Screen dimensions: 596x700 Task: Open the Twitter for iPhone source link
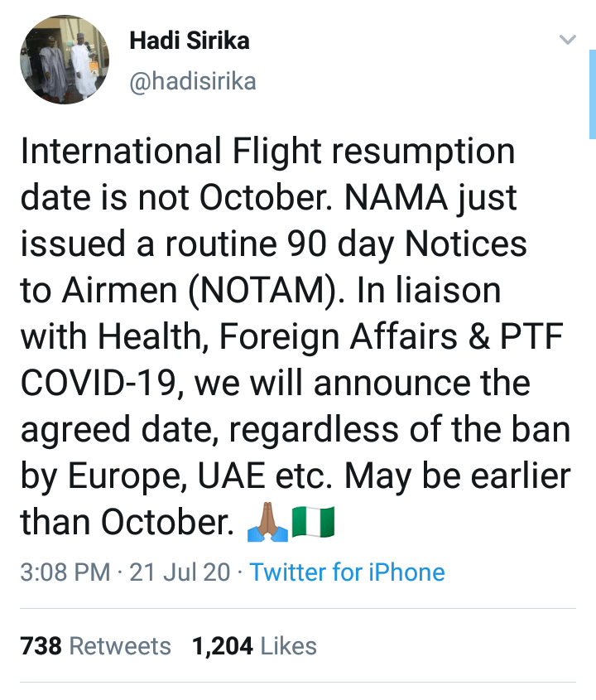[347, 572]
